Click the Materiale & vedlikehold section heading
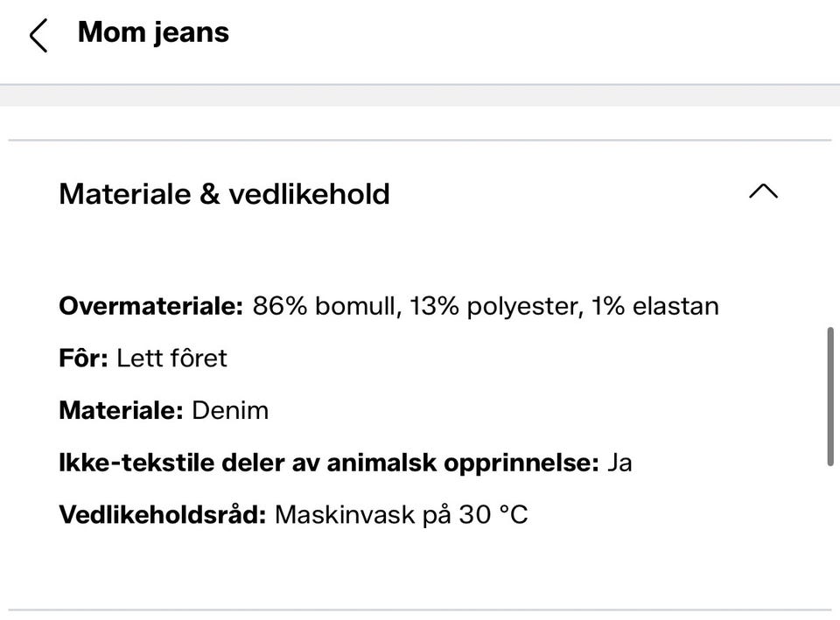The image size is (840, 620). (x=224, y=194)
